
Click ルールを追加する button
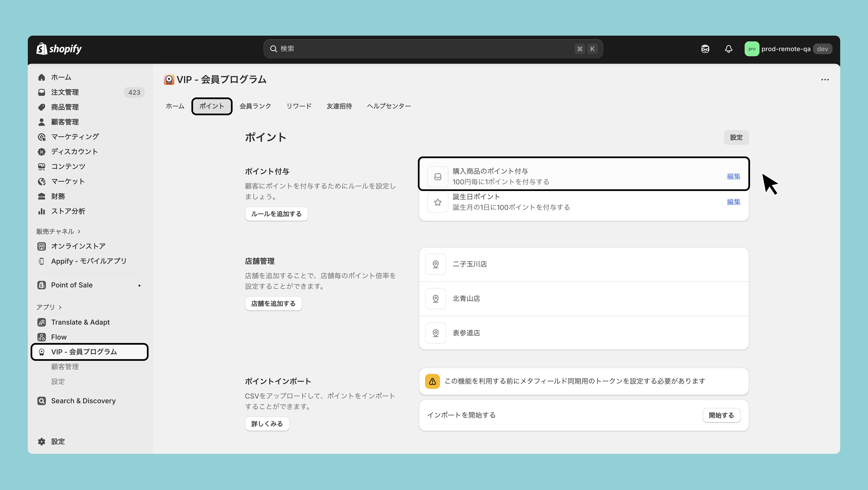[x=276, y=214]
